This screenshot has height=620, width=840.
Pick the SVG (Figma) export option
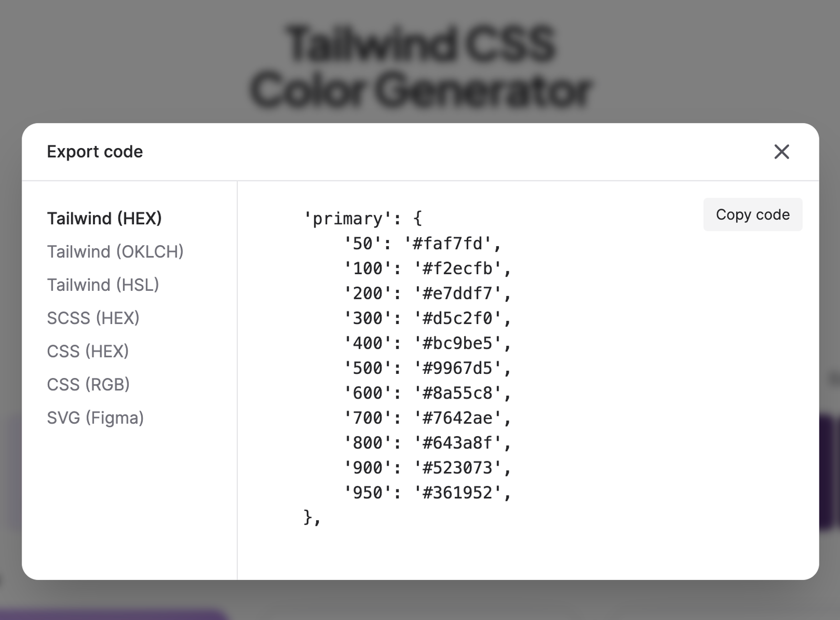(x=96, y=417)
